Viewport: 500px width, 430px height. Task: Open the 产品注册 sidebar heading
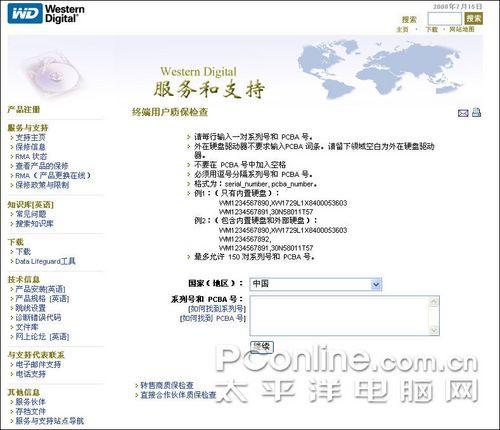click(24, 109)
